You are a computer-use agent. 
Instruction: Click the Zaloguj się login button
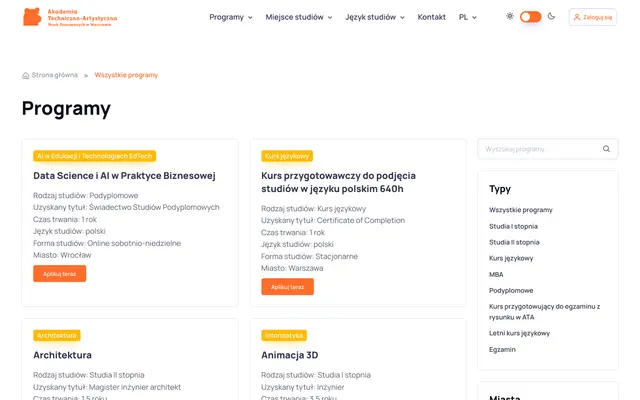point(593,17)
